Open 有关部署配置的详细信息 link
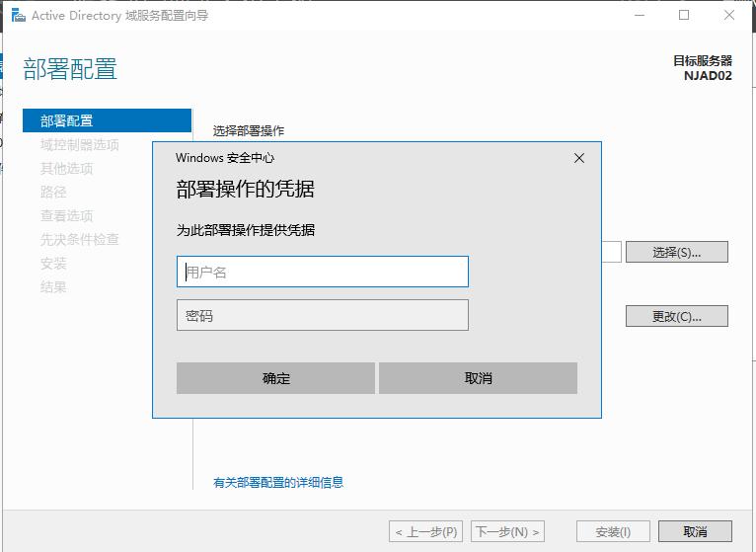This screenshot has height=552, width=756. [x=278, y=482]
